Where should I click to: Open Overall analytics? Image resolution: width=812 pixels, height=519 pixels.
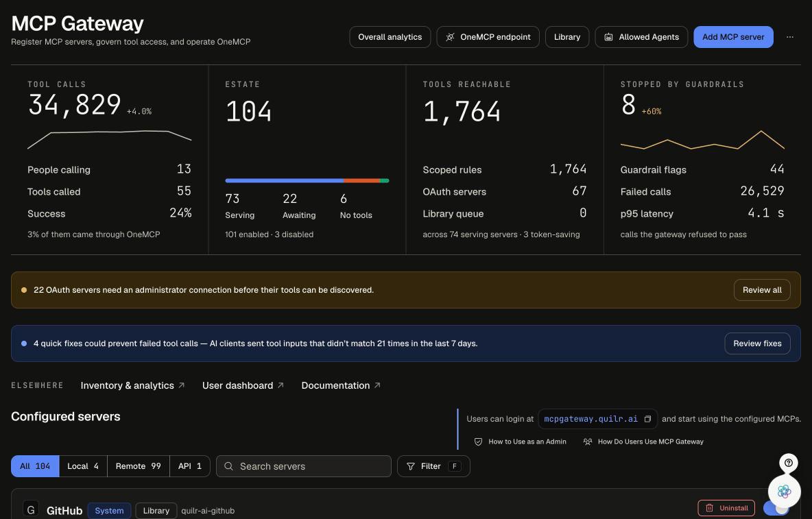pos(390,37)
